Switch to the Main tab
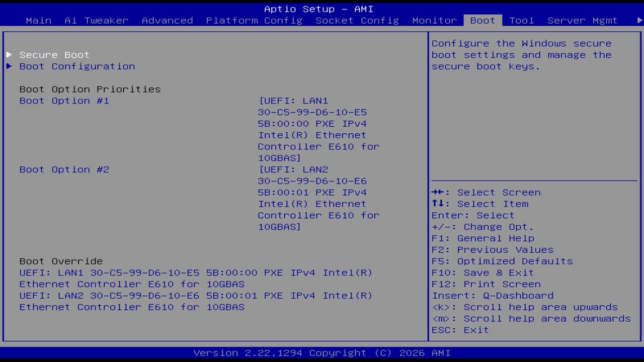This screenshot has height=362, width=644. point(38,20)
